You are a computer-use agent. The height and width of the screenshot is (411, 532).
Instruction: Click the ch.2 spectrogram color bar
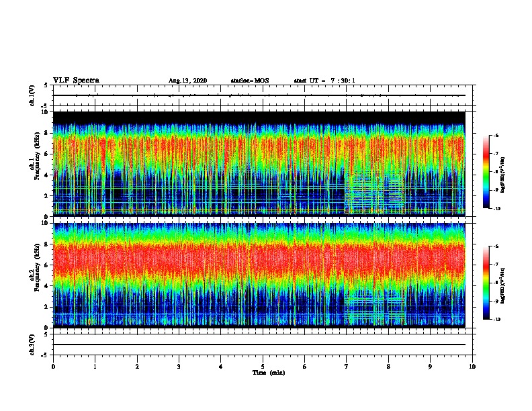[486, 283]
